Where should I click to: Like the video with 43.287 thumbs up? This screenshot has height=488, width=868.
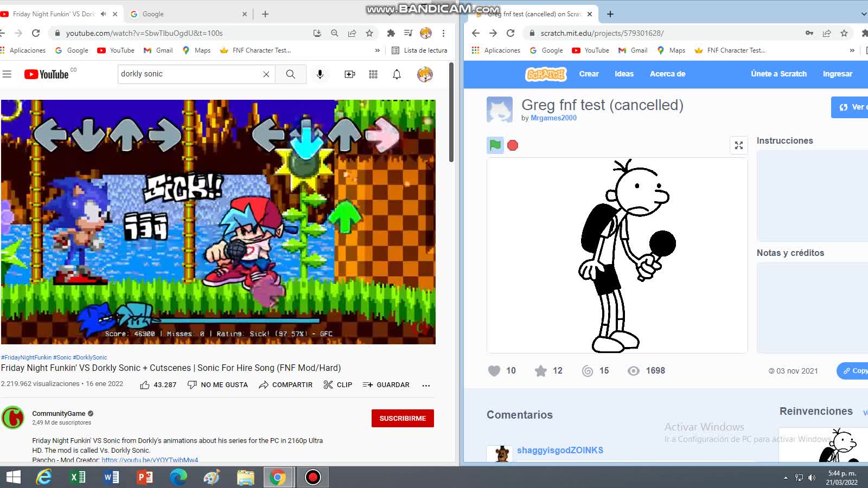(158, 385)
